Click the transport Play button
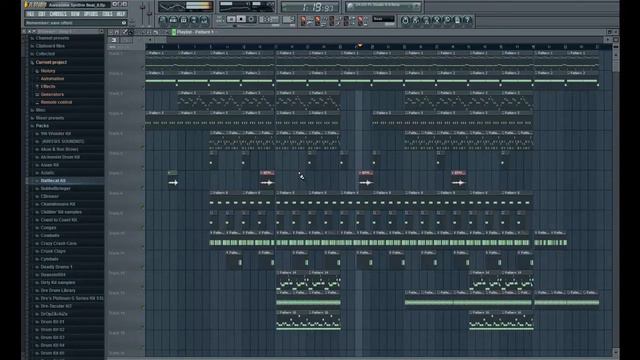This screenshot has width=640, height=360. [x=231, y=19]
